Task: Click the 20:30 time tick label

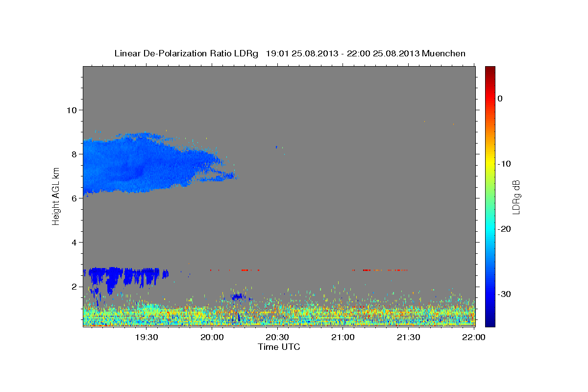Action: tap(278, 338)
